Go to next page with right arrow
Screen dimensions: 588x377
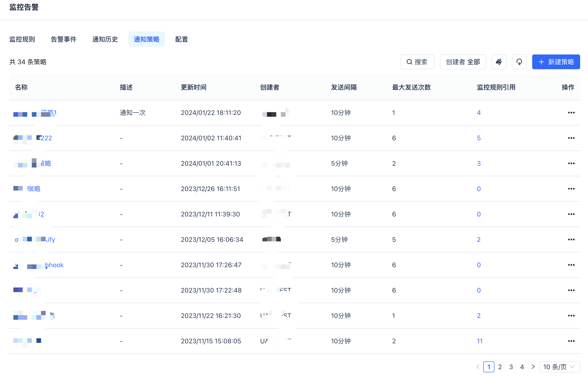click(533, 367)
